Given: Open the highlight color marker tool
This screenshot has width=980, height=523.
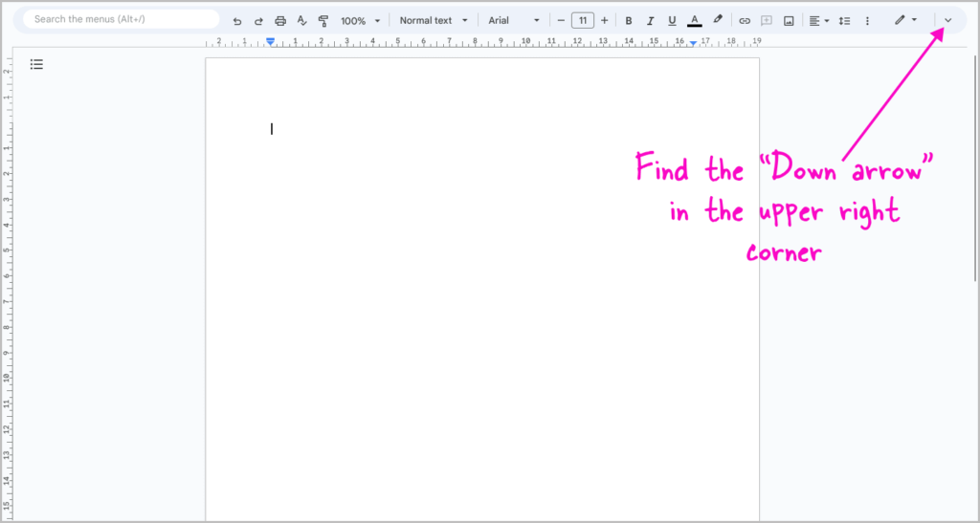Looking at the screenshot, I should tap(718, 20).
